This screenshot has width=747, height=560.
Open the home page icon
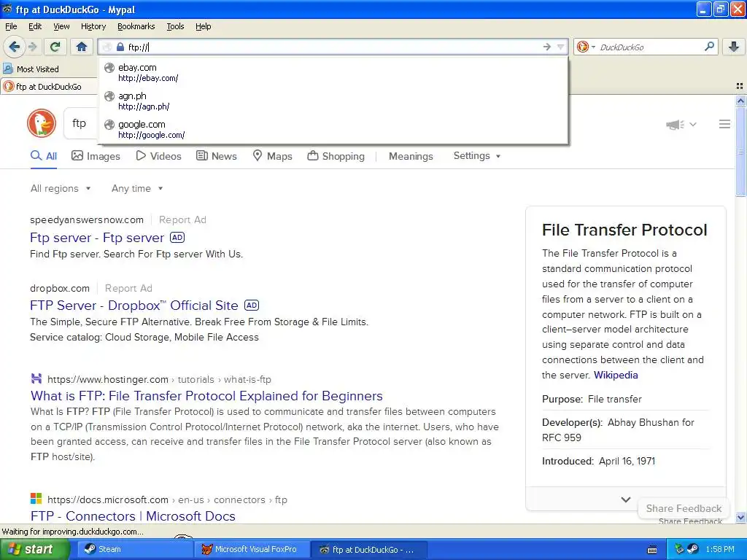pos(82,47)
